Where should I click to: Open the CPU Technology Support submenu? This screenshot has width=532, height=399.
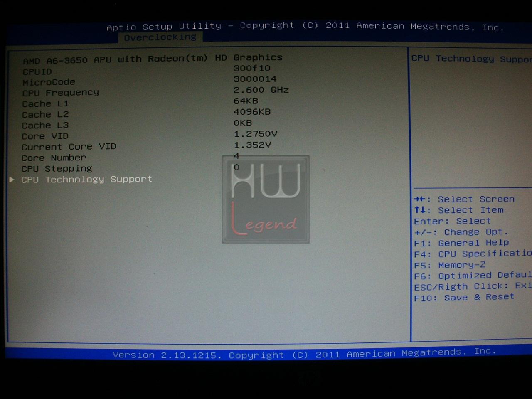point(86,180)
